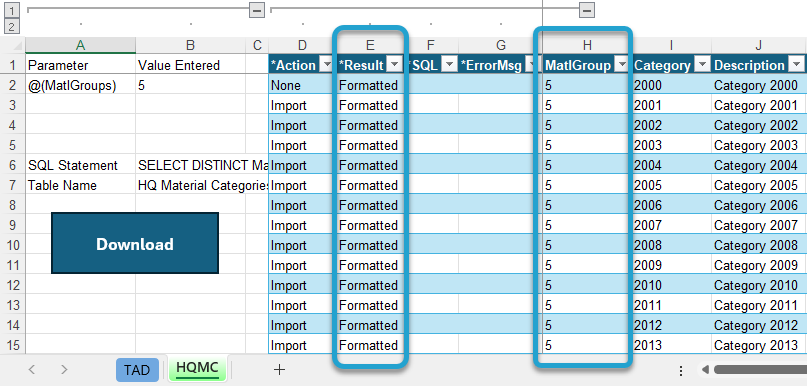Select column B header

click(190, 45)
